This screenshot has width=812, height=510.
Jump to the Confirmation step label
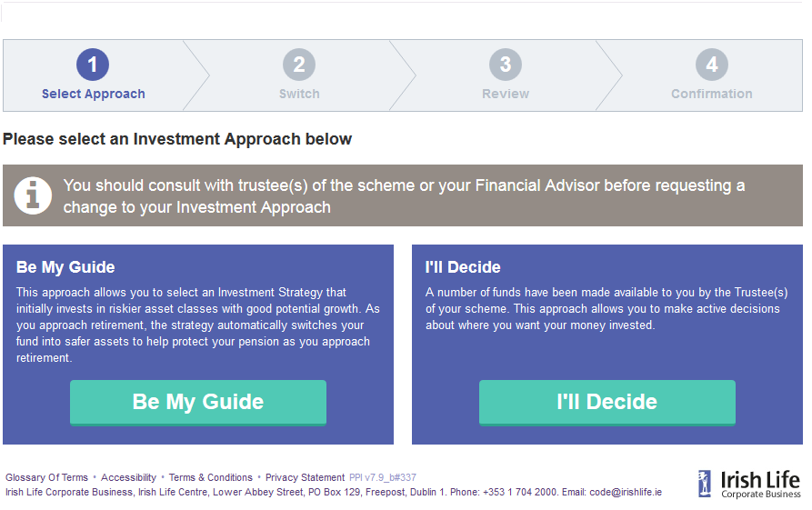coord(712,94)
